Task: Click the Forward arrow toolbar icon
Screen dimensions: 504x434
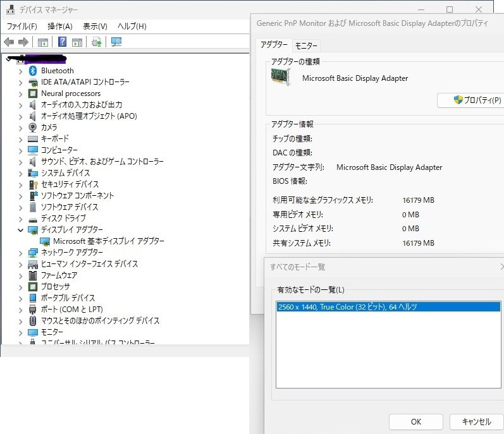Action: (x=23, y=42)
